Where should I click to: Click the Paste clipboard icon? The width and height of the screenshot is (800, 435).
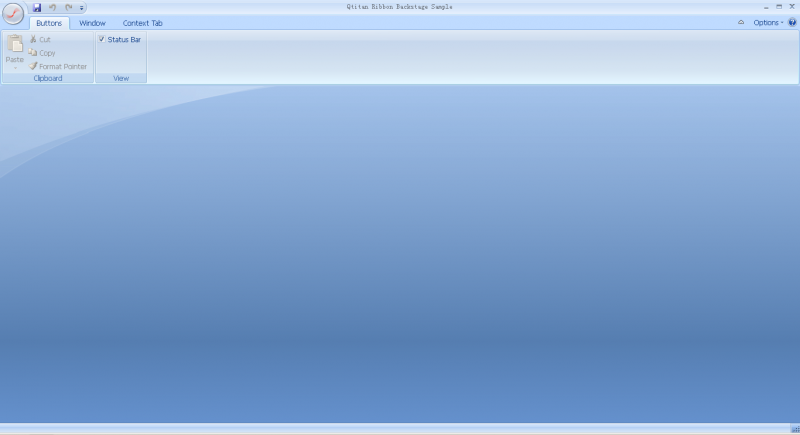(x=15, y=45)
